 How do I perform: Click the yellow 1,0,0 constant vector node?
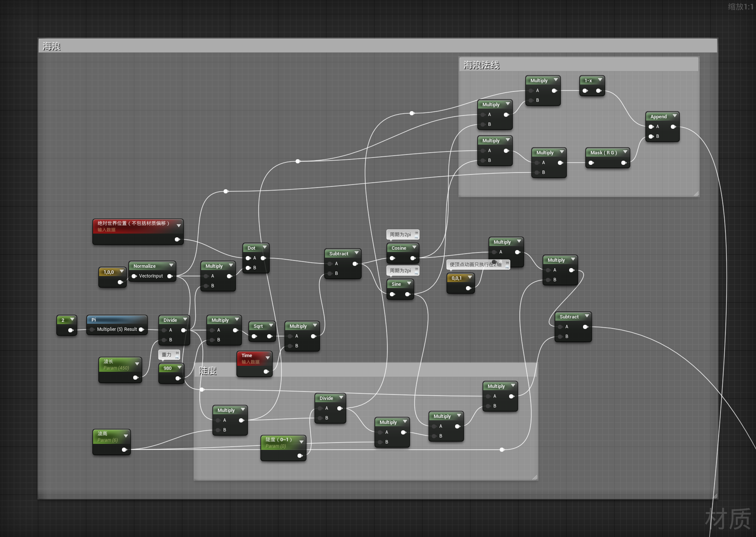pos(109,271)
